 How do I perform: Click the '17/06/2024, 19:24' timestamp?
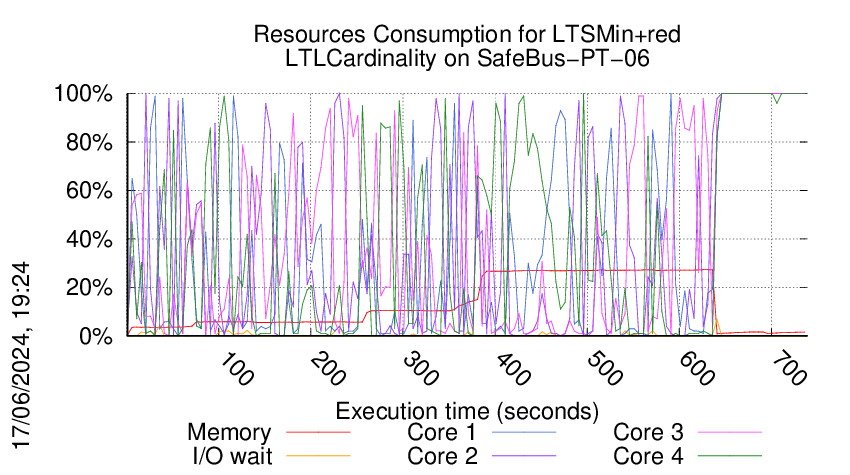tap(21, 356)
